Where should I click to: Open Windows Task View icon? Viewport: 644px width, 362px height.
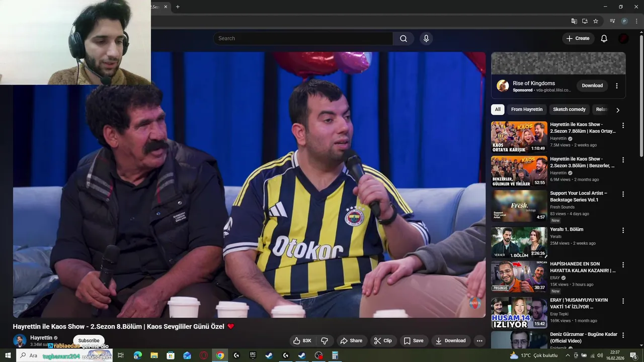pyautogui.click(x=121, y=355)
